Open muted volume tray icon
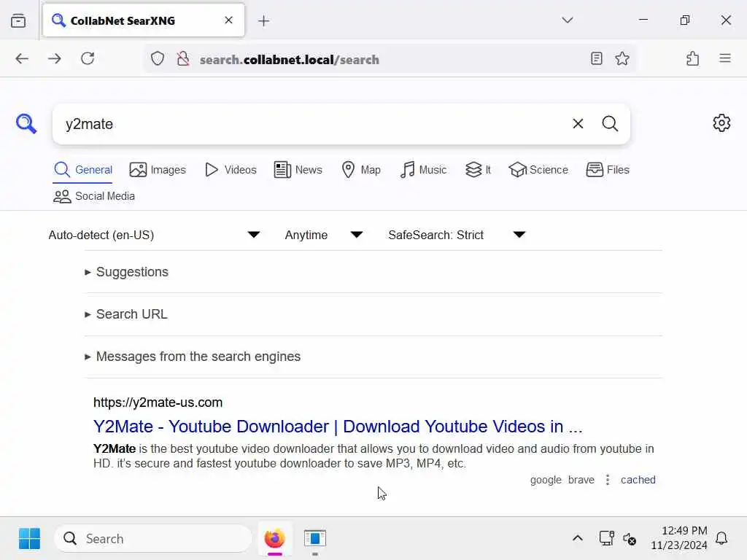Image resolution: width=747 pixels, height=560 pixels. tap(630, 539)
